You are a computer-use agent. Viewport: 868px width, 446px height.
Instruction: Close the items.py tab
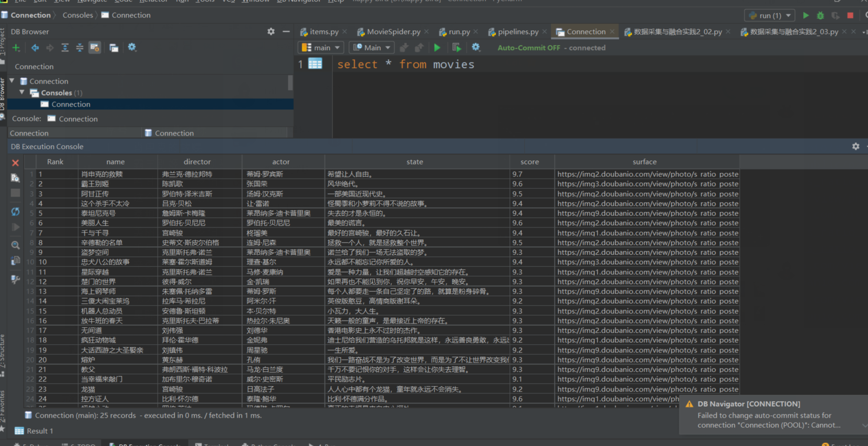pyautogui.click(x=344, y=32)
